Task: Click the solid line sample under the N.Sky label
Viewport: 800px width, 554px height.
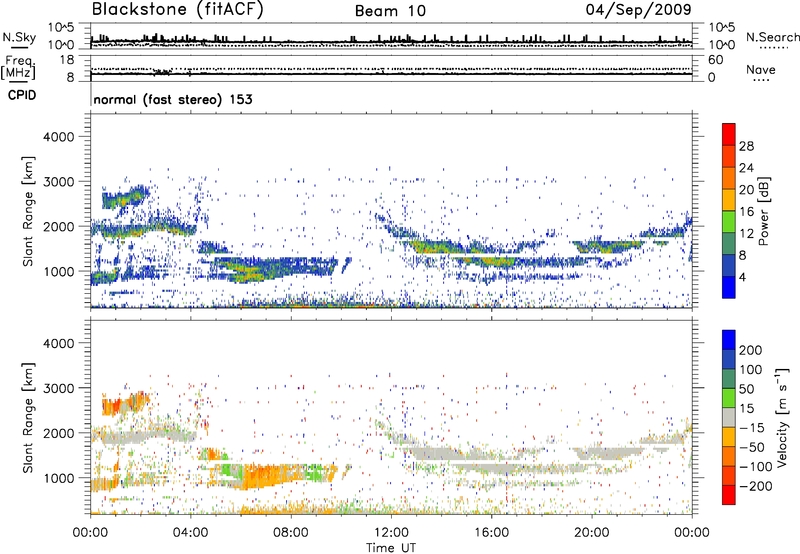Action: (19, 48)
